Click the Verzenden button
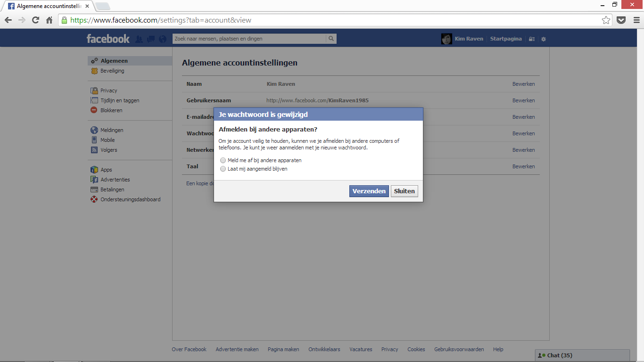 click(x=369, y=191)
